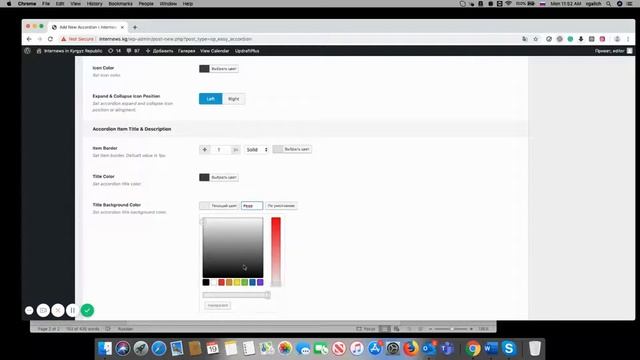Viewport: 640px width, 360px height.
Task: Pick the red palette swatch
Action: pos(221,282)
